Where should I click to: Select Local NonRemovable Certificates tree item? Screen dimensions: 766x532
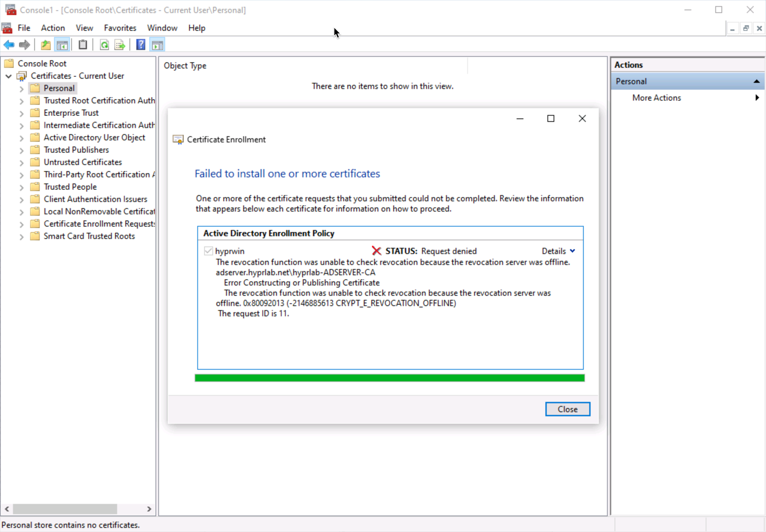(x=99, y=211)
